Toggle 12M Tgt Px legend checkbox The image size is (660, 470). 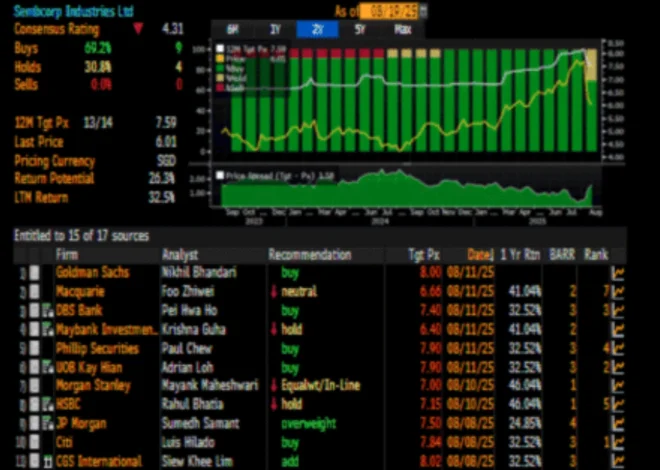coord(220,49)
